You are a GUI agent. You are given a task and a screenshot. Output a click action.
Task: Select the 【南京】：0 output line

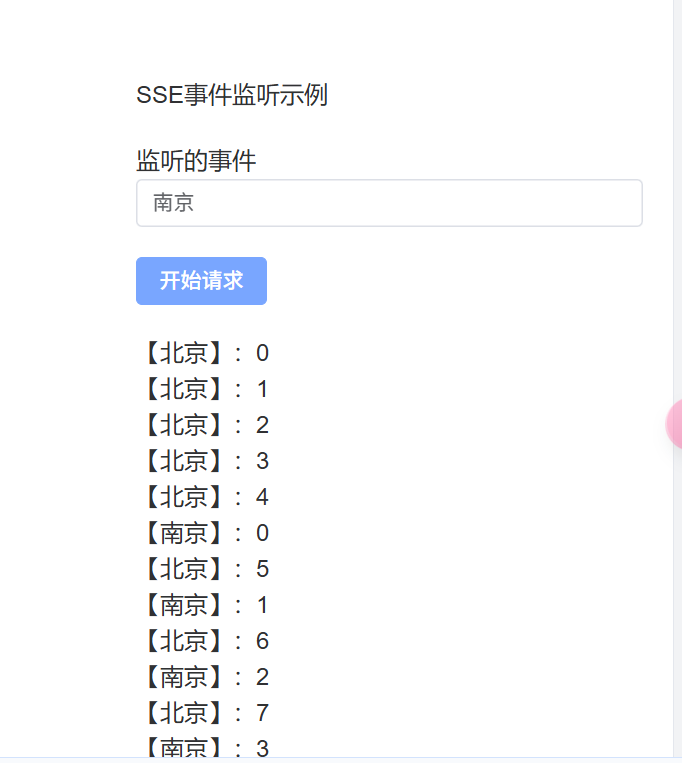(x=206, y=533)
